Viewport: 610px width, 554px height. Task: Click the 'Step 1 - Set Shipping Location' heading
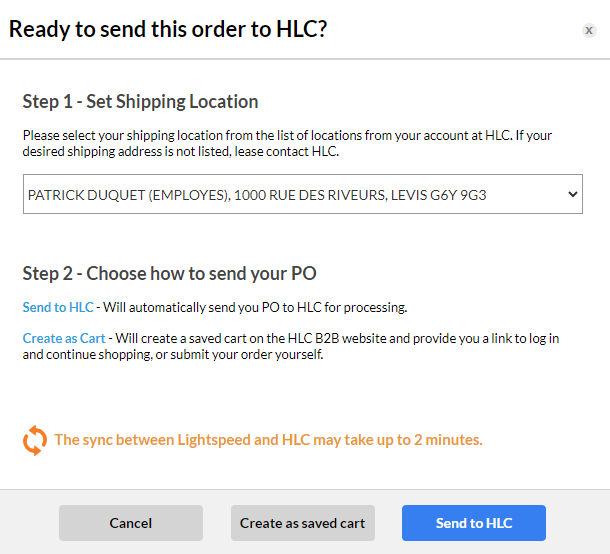(x=140, y=101)
